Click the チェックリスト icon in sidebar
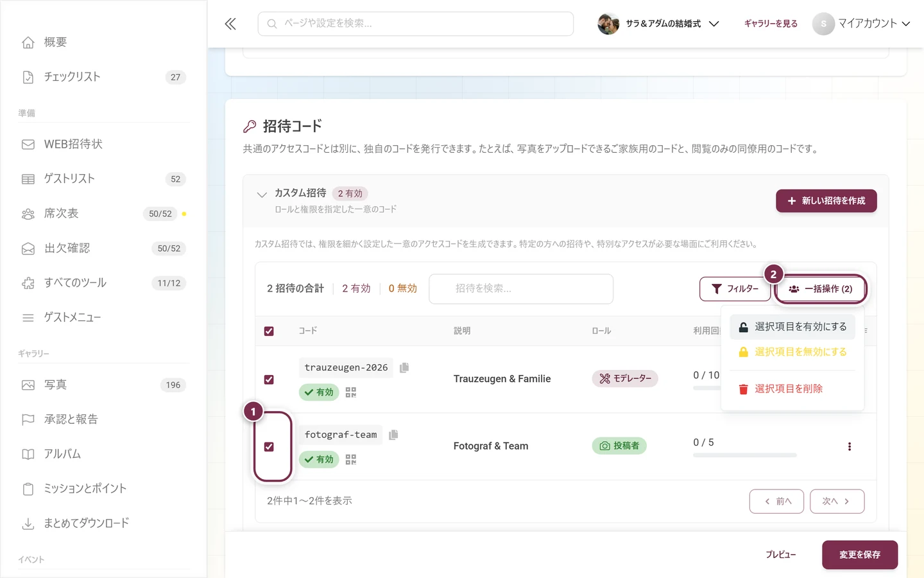This screenshot has height=578, width=924. (28, 77)
